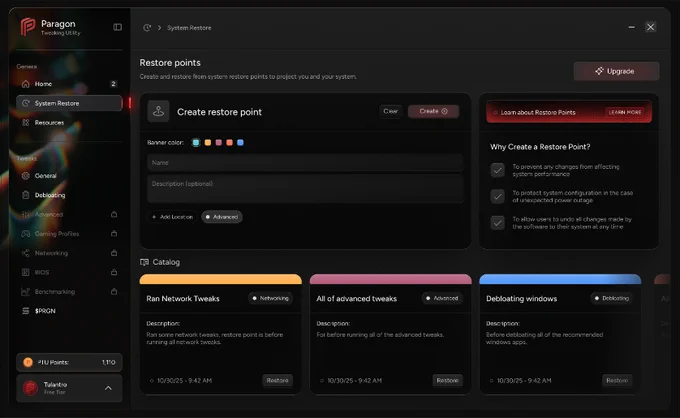Open General tweaks section
The width and height of the screenshot is (680, 418).
69,176
